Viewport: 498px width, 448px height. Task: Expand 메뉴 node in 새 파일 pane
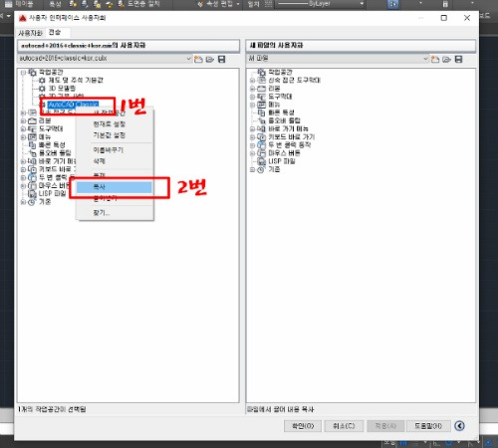tap(252, 105)
